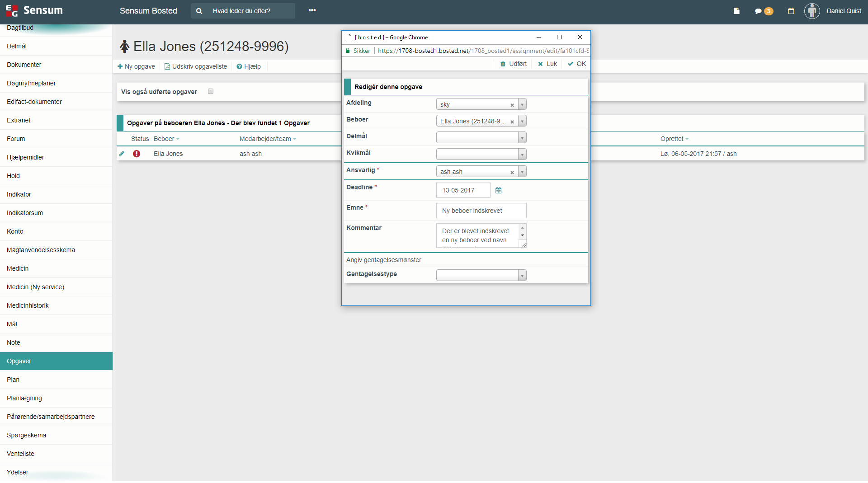
Task: Click the Emne input field
Action: pos(481,211)
